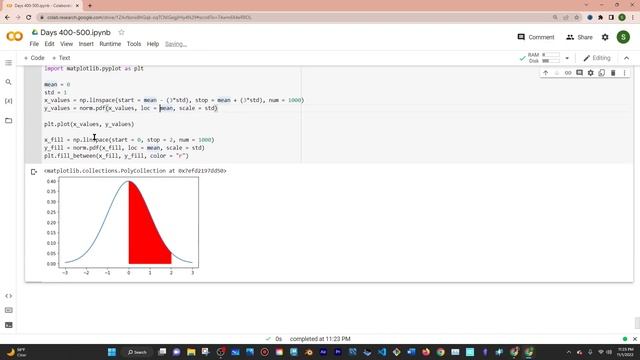This screenshot has width=640, height=360.
Task: Go back in browser history
Action: (7, 18)
